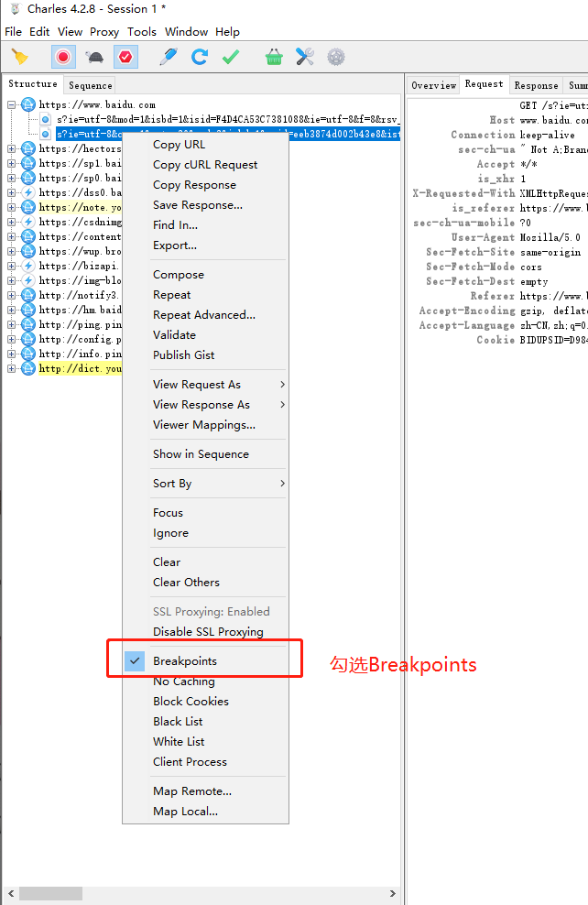The height and width of the screenshot is (905, 588).
Task: Click the green basket toolbar icon
Action: pyautogui.click(x=274, y=57)
